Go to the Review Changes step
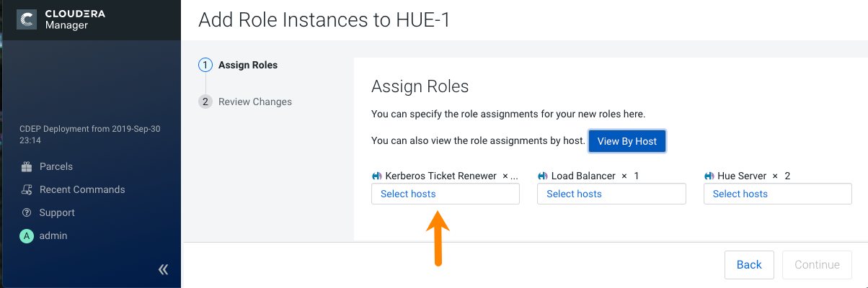The height and width of the screenshot is (288, 868). [254, 102]
